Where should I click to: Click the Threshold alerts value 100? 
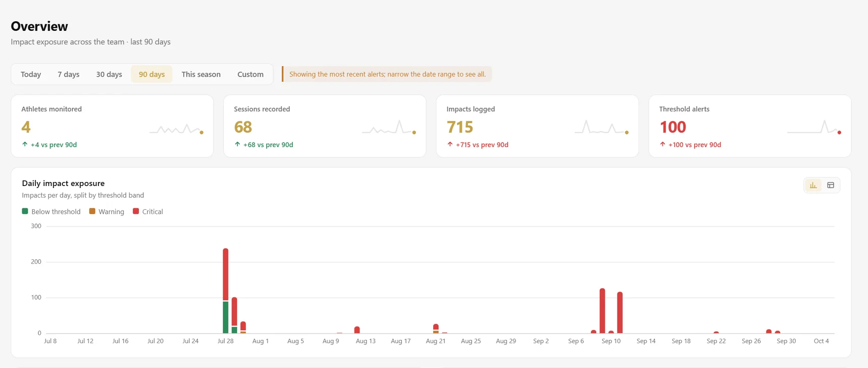pos(673,127)
